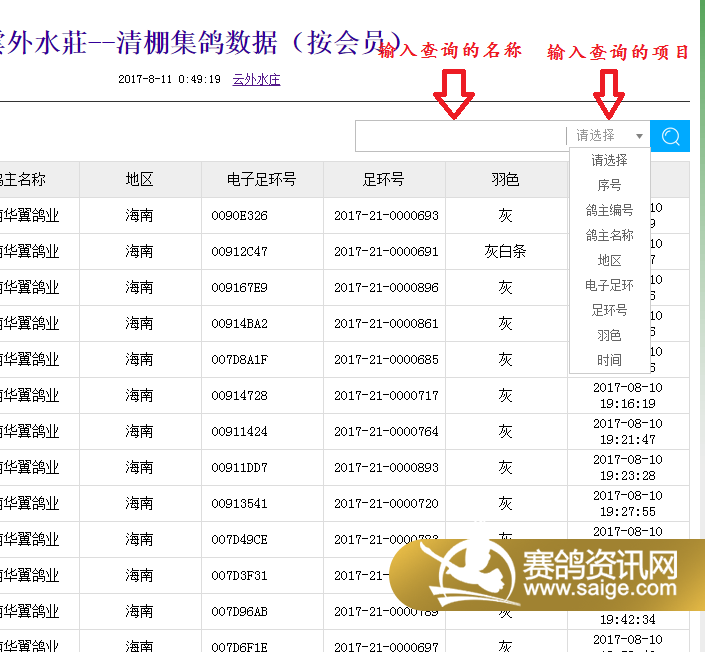
Task: Click the blue search magnifier button
Action: tap(670, 136)
